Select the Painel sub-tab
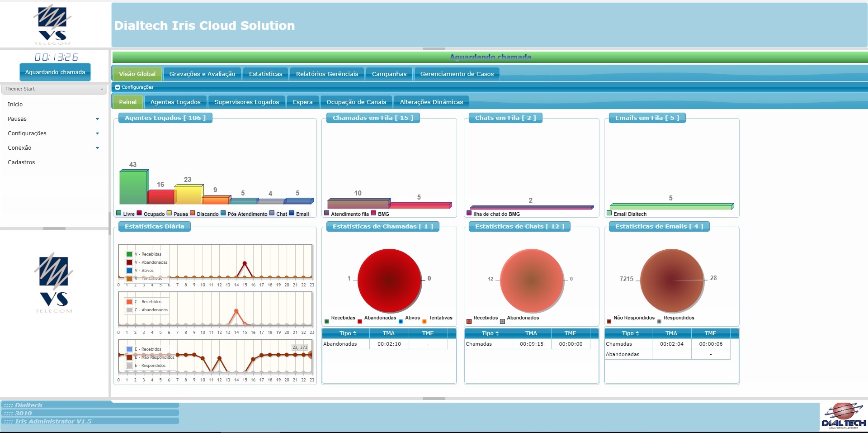This screenshot has height=433, width=868. tap(127, 102)
